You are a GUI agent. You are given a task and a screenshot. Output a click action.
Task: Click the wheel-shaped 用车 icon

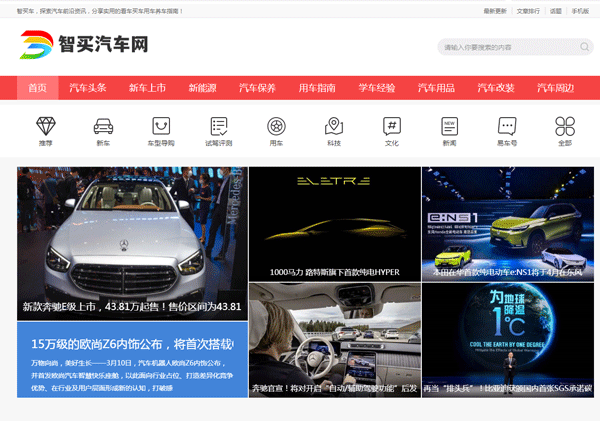pos(276,126)
